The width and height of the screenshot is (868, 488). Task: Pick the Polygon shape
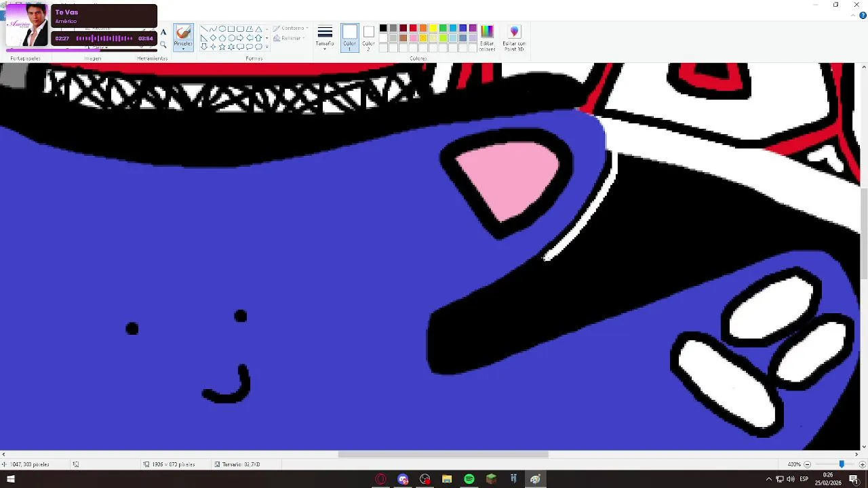click(x=250, y=28)
